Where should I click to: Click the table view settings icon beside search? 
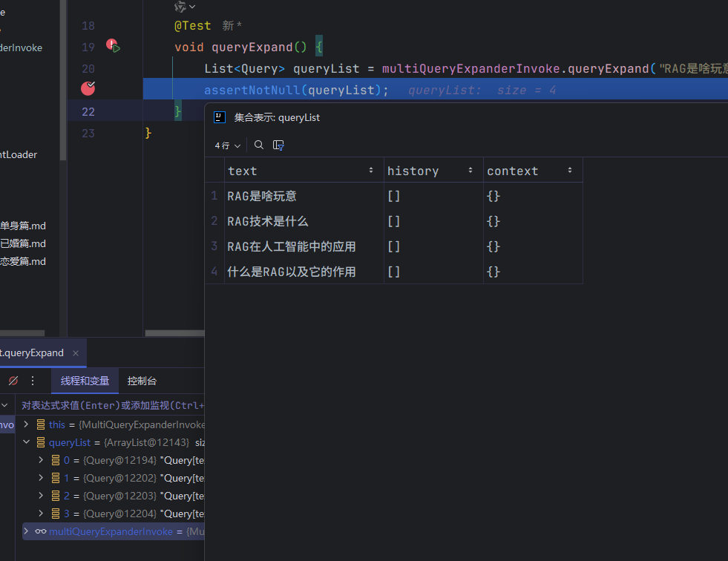pos(279,145)
